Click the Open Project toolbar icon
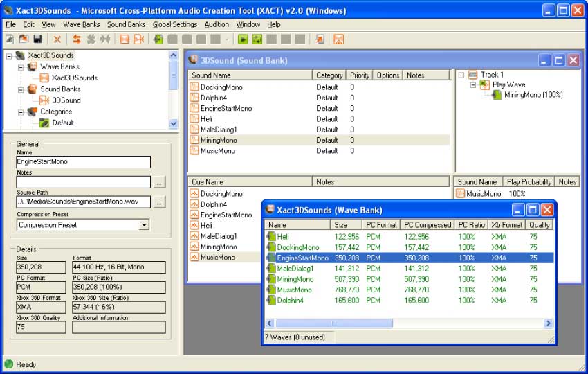 point(24,39)
